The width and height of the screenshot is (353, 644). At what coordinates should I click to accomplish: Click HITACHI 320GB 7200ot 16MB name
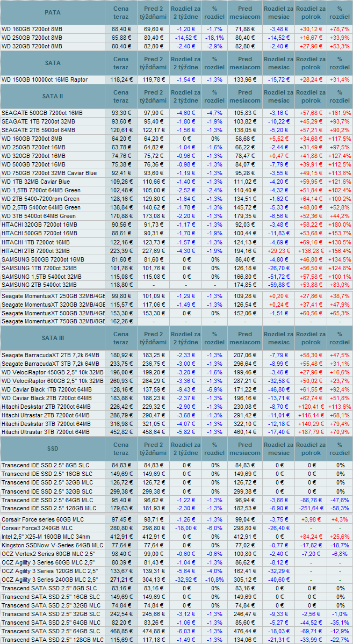39,225
